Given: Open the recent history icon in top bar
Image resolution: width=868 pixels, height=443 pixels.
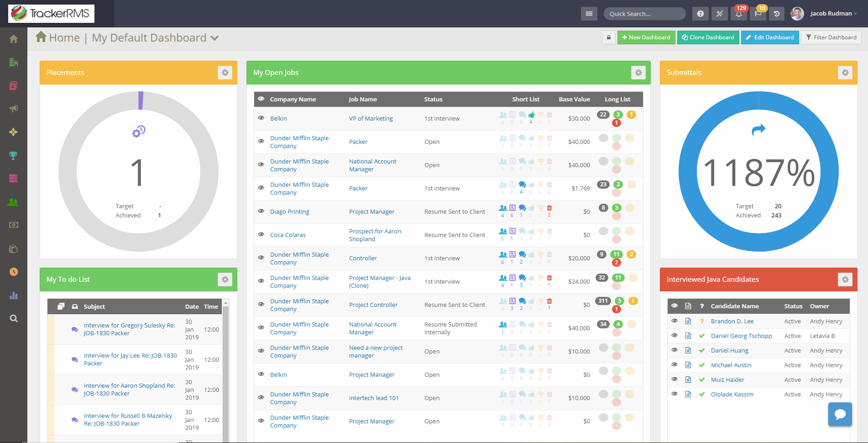Looking at the screenshot, I should pos(777,14).
